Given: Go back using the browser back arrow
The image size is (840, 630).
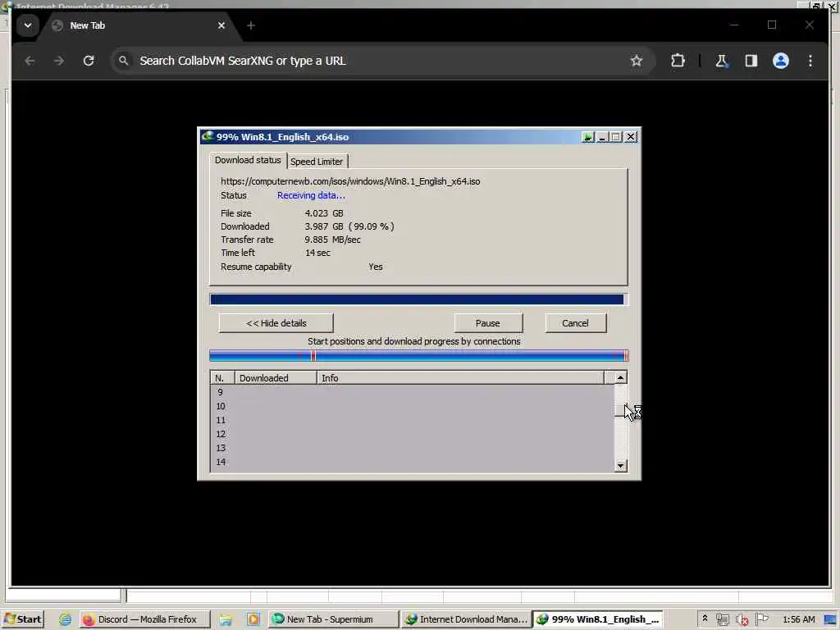Looking at the screenshot, I should 30,61.
